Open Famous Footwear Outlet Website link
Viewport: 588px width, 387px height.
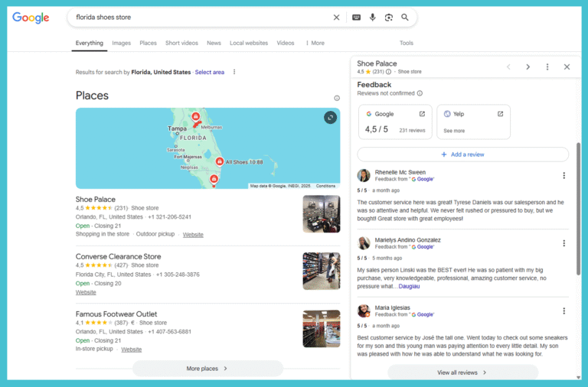pos(131,350)
